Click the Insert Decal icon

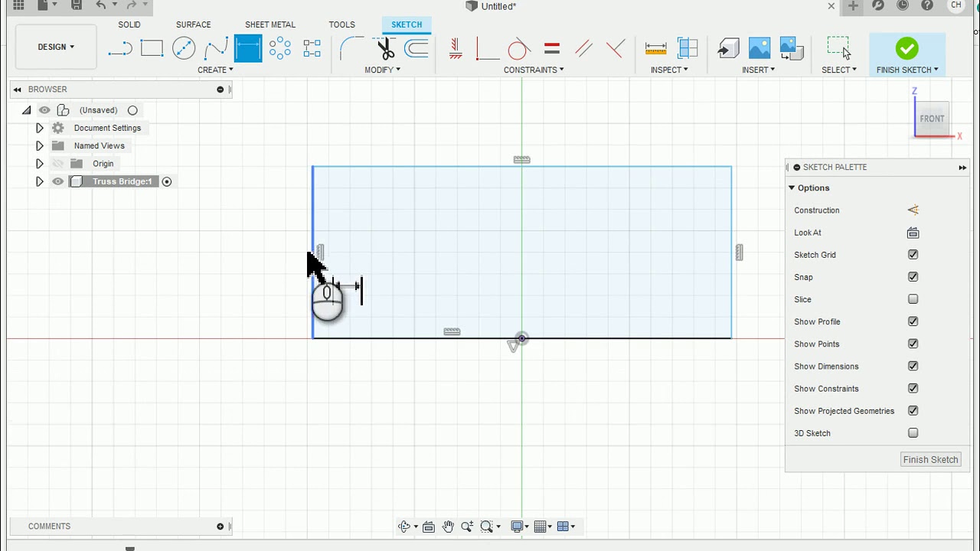pos(792,49)
